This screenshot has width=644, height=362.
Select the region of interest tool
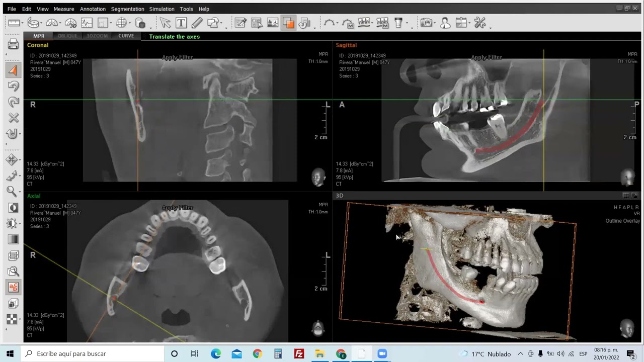click(x=103, y=23)
